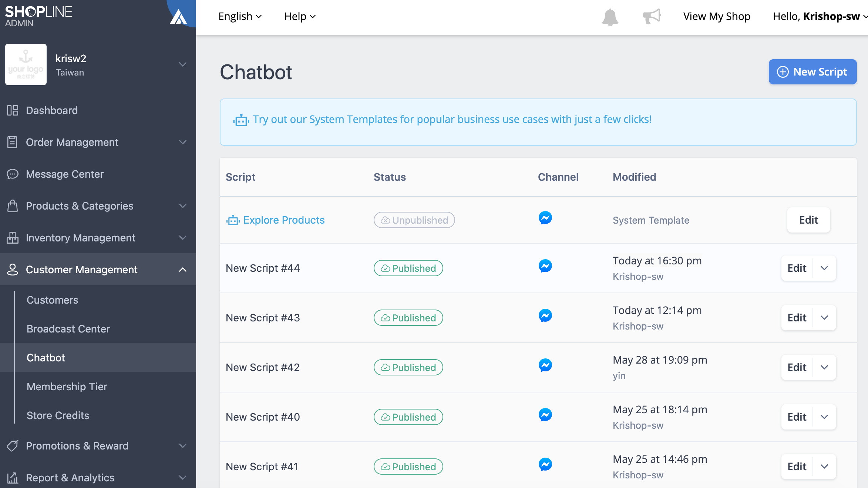Click the robot icon beside Explore Products

pos(233,220)
